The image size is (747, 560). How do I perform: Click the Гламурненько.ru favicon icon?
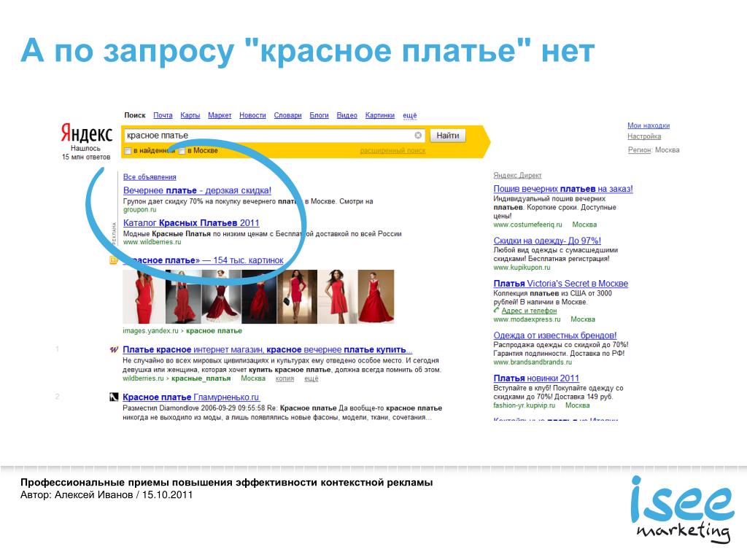tap(114, 397)
